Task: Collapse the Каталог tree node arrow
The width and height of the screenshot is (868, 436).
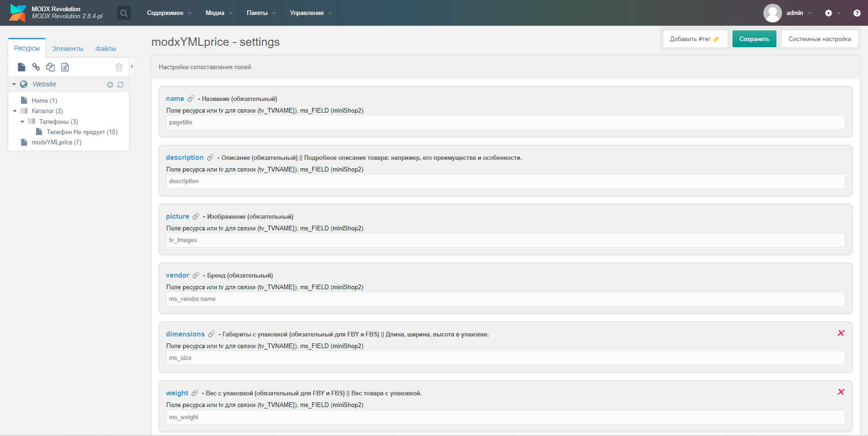Action: point(15,111)
